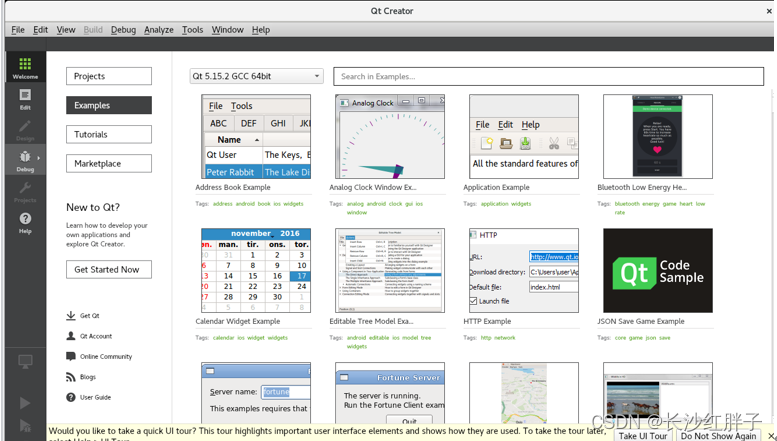
Task: Click the 'http' tag link
Action: 486,337
